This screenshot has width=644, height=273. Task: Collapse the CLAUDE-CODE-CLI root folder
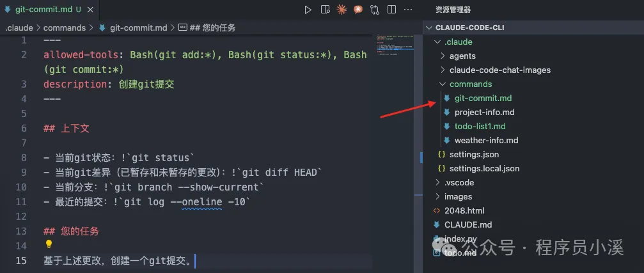(429, 28)
